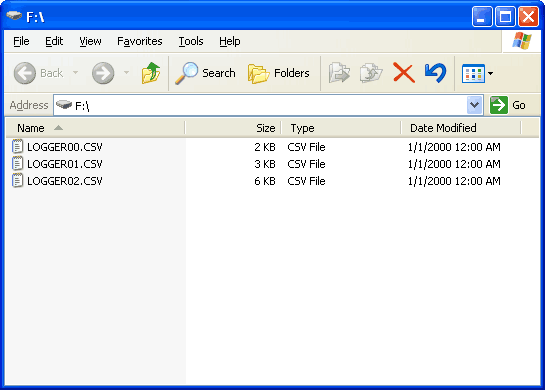Select the LOGGER01.CSV file name

point(65,164)
